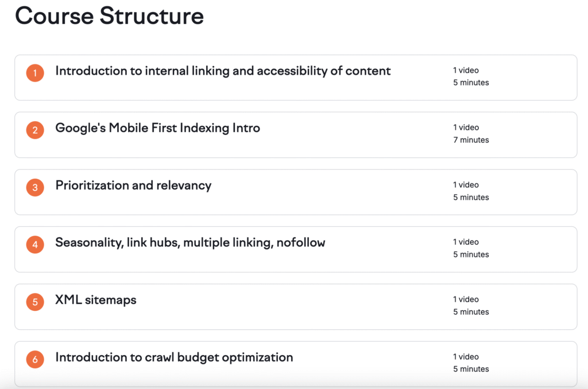Click 5 minutes text on Seasonality row
The height and width of the screenshot is (389, 588).
pyautogui.click(x=471, y=255)
